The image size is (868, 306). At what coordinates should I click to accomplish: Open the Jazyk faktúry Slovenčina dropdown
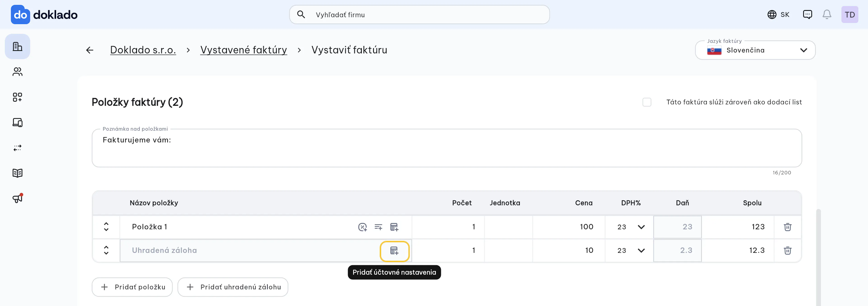755,50
